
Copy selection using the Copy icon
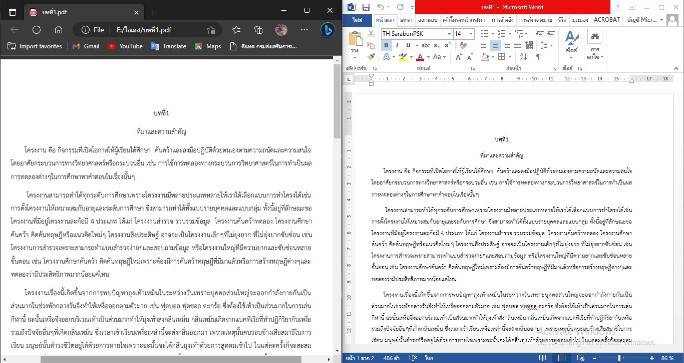click(371, 45)
